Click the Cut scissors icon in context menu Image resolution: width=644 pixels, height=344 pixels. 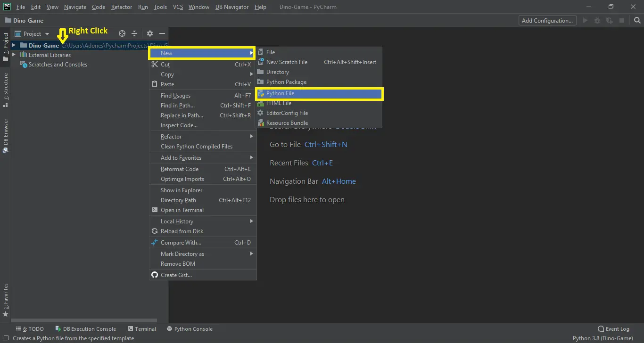click(x=155, y=65)
